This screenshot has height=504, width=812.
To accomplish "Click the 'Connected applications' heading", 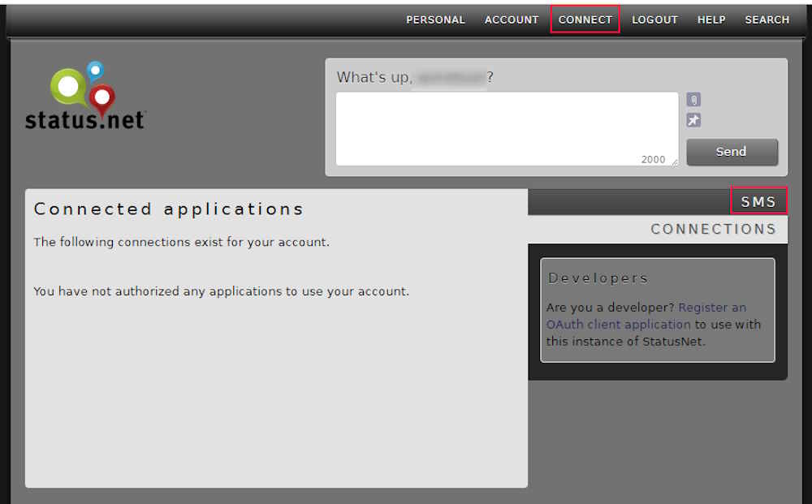I will [169, 209].
